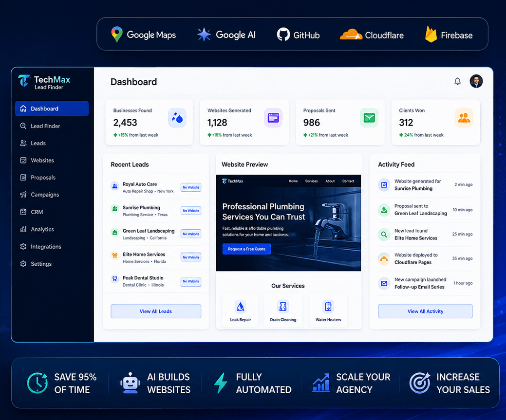
Task: Click the Clients Won people icon
Action: [x=464, y=118]
